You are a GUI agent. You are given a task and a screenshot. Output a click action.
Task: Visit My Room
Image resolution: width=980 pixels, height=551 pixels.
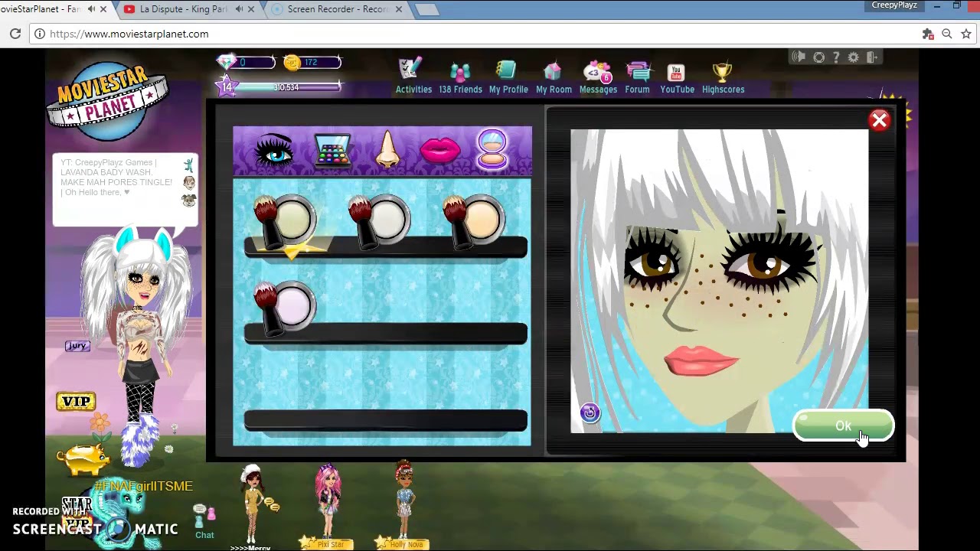click(x=554, y=77)
